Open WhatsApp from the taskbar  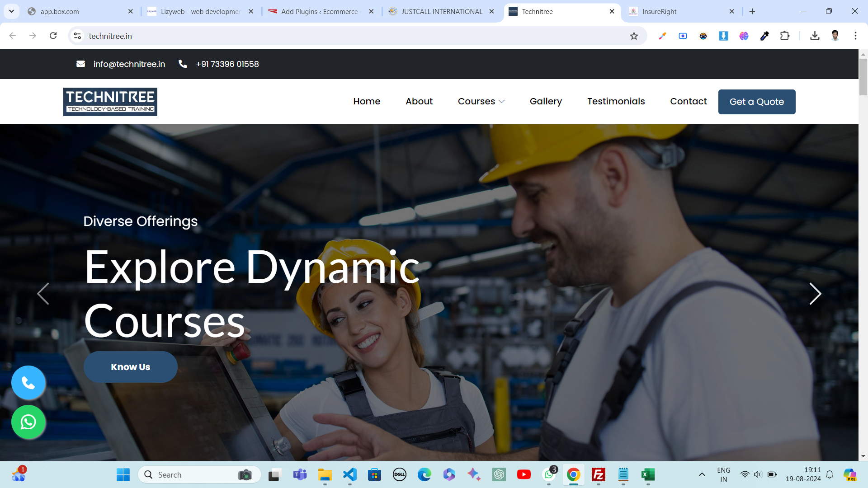[x=549, y=474]
